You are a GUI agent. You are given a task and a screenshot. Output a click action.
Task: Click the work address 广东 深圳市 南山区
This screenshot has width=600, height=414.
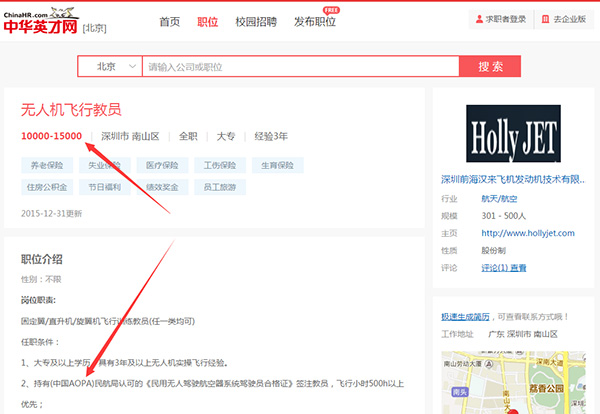click(x=523, y=334)
